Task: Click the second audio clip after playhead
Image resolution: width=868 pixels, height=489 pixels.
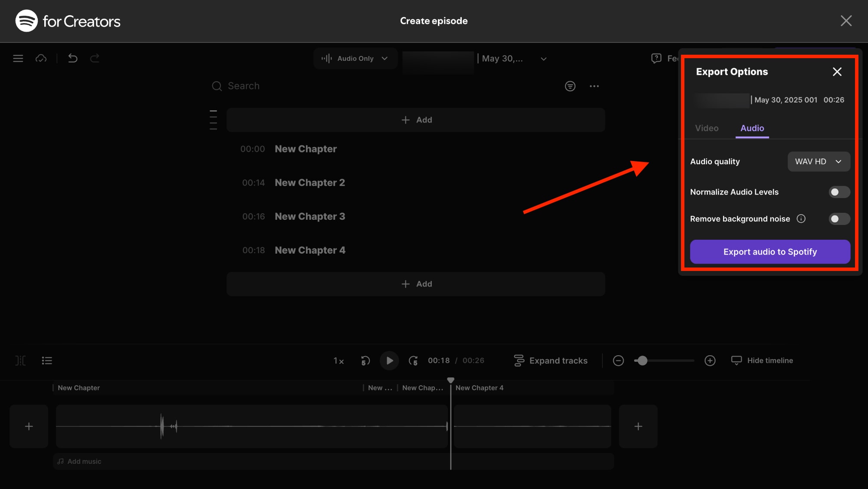Action: pos(533,426)
